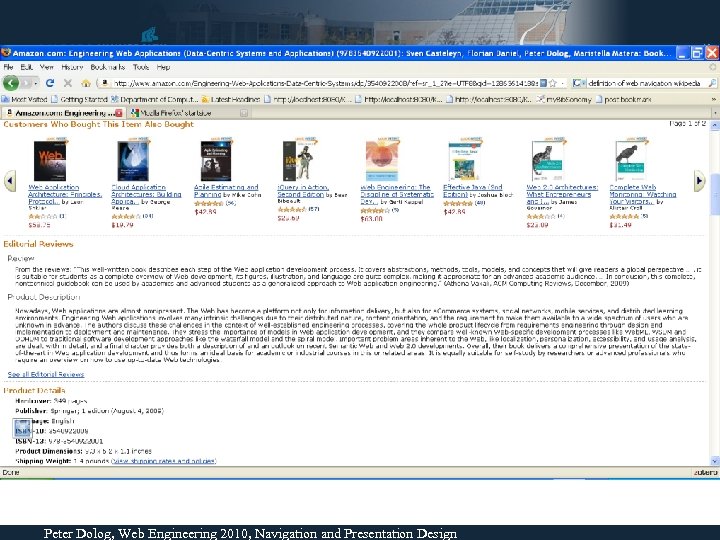Open the back/forward history dropdown arrow
Screen dimensions: 720x540
[36, 84]
